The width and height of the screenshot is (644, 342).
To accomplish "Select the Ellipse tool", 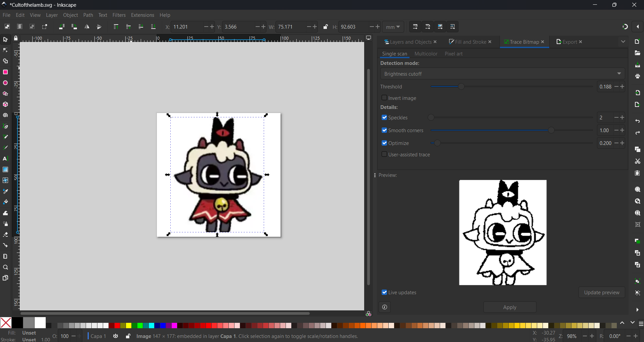I will (x=5, y=83).
